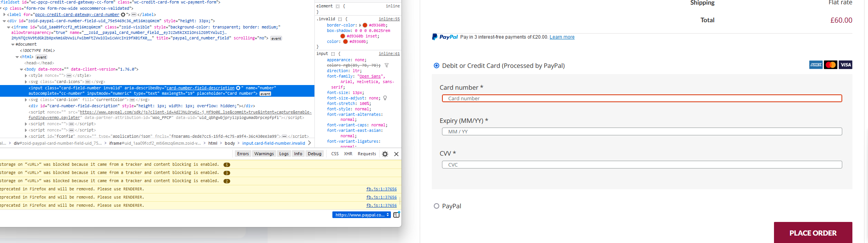Toggle the CSS console filter

coord(335,154)
